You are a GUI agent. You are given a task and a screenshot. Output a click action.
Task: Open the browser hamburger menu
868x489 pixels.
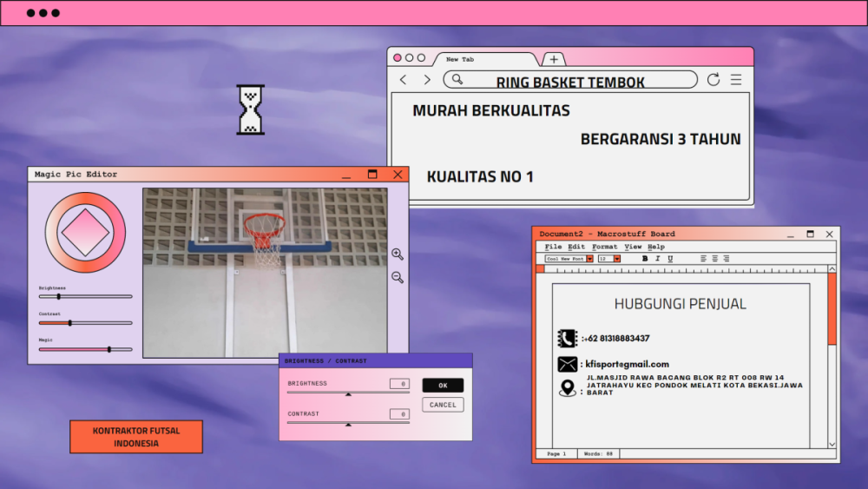pos(736,79)
